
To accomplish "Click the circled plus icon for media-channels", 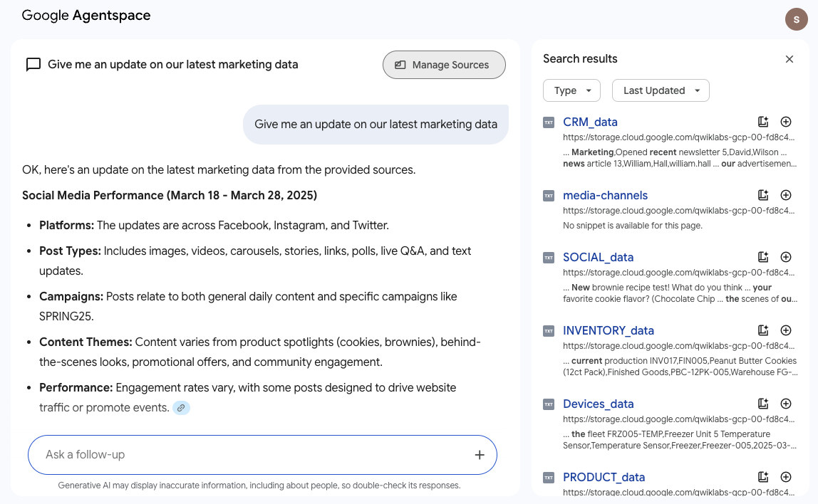I will coord(786,195).
